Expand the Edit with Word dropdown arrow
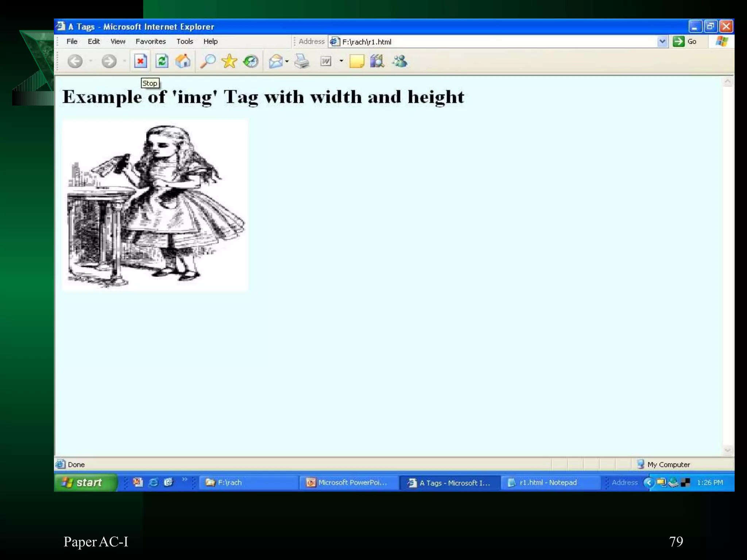The height and width of the screenshot is (560, 747). point(341,61)
